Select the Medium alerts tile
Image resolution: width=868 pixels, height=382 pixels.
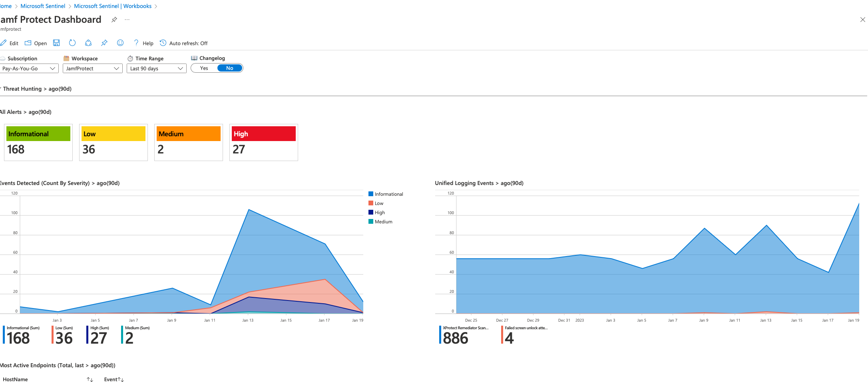click(189, 142)
